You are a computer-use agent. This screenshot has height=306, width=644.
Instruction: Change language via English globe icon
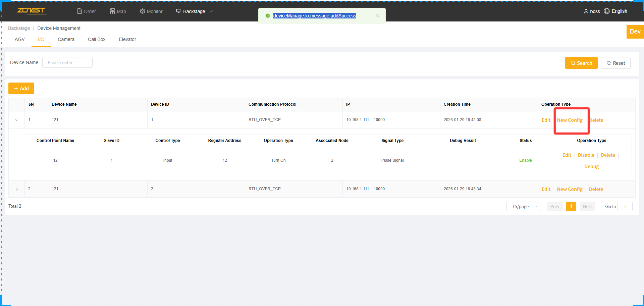[607, 11]
